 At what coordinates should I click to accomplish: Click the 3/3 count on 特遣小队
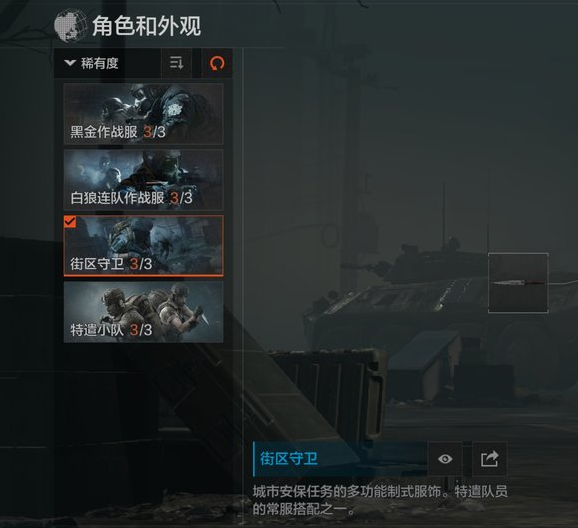click(141, 330)
